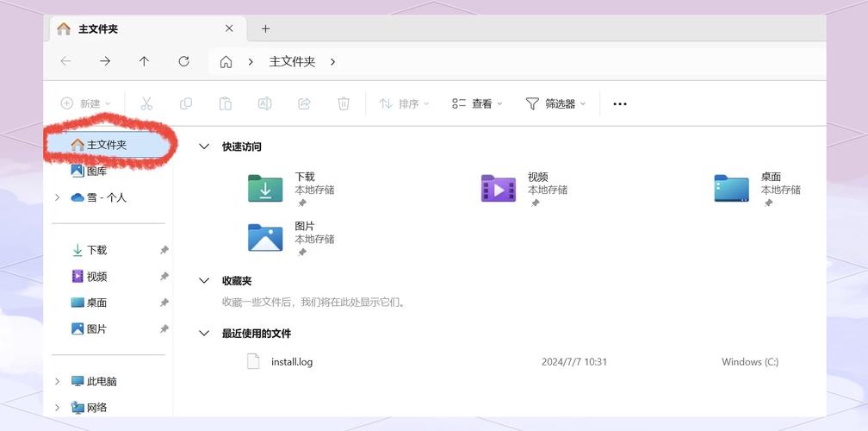Image resolution: width=868 pixels, height=431 pixels.
Task: Refresh the current folder view
Action: pos(183,61)
